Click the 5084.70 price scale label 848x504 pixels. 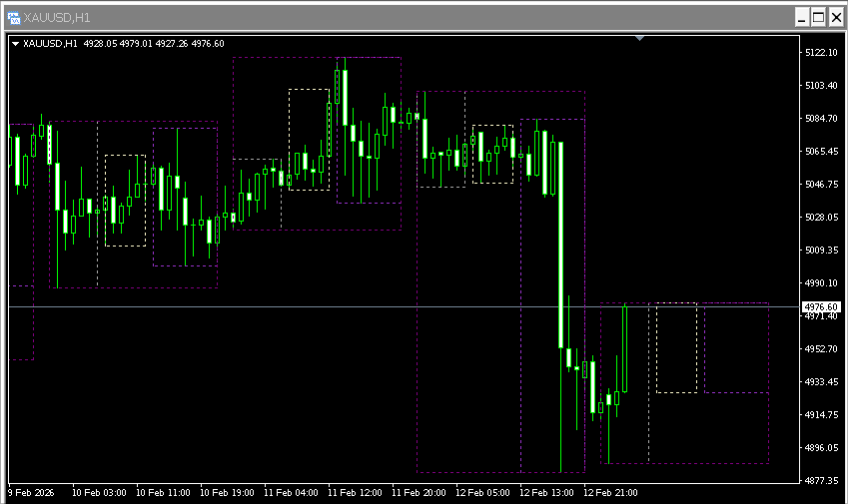pyautogui.click(x=821, y=119)
